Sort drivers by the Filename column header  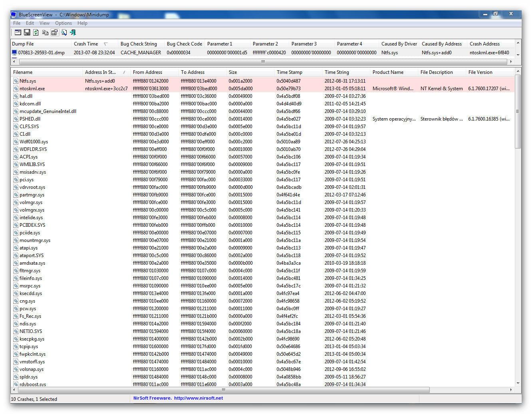click(47, 72)
